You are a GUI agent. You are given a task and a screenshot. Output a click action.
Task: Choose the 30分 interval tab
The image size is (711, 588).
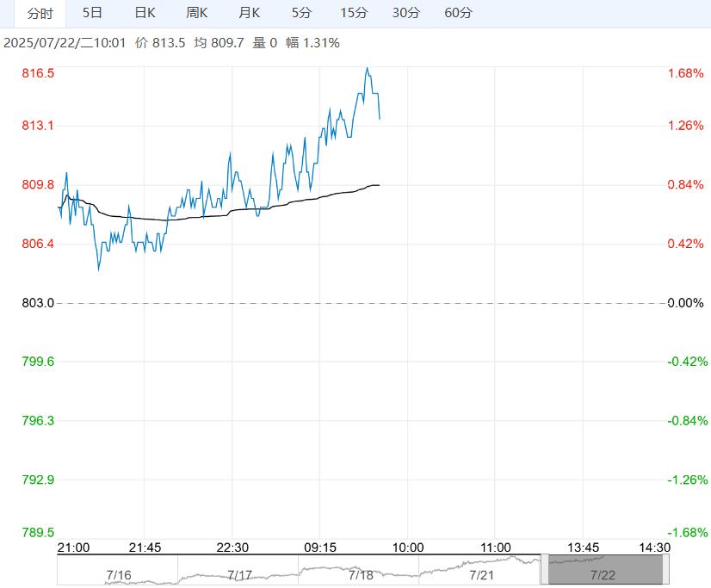405,13
